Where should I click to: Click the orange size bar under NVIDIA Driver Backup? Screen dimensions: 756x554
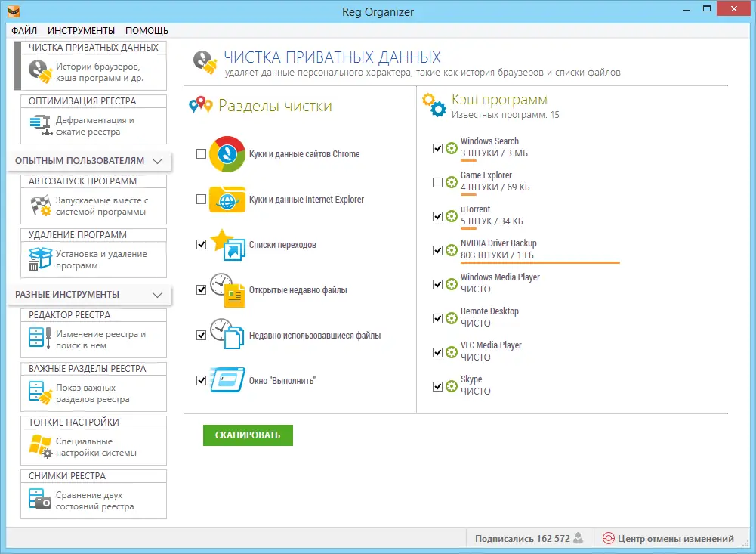pos(540,262)
